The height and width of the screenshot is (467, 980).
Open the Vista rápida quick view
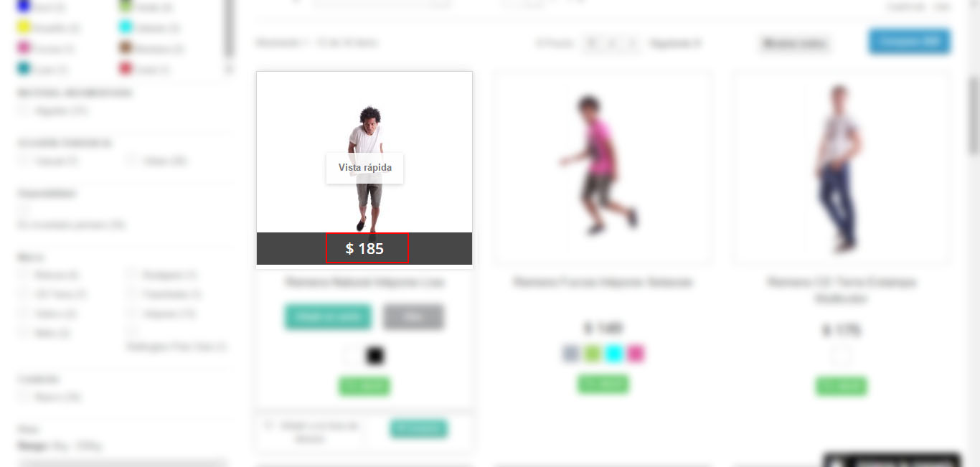click(x=364, y=168)
